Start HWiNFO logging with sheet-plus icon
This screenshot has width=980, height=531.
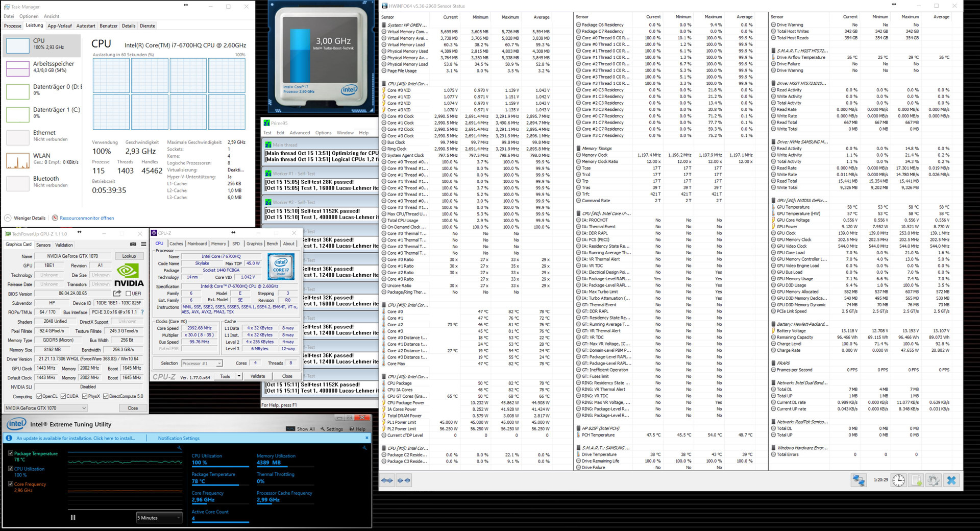[x=916, y=480]
